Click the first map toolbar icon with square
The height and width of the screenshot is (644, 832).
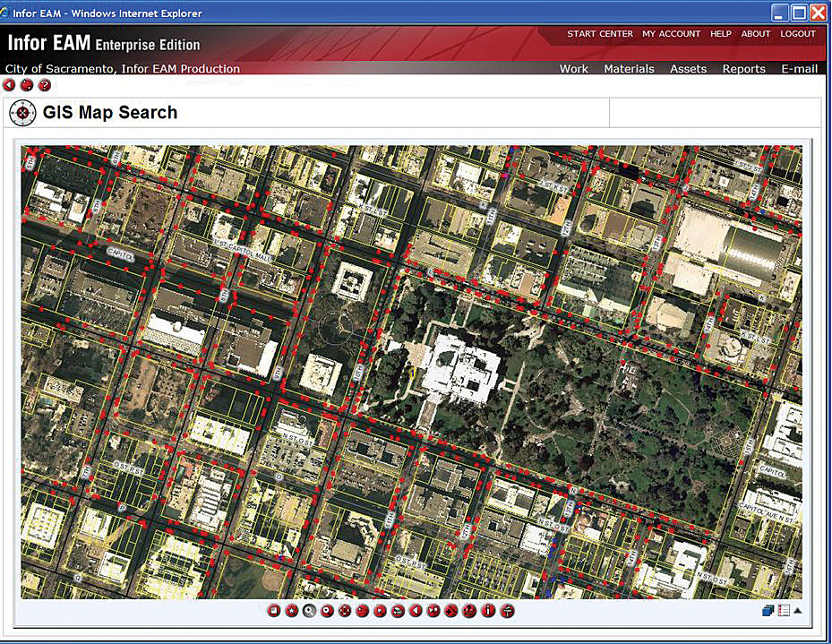pos(274,611)
